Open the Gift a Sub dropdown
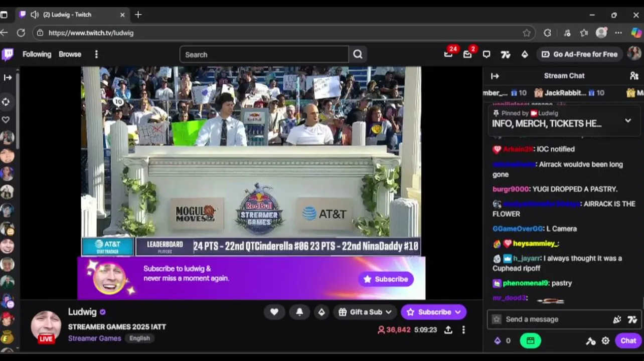644x361 pixels. [x=365, y=312]
